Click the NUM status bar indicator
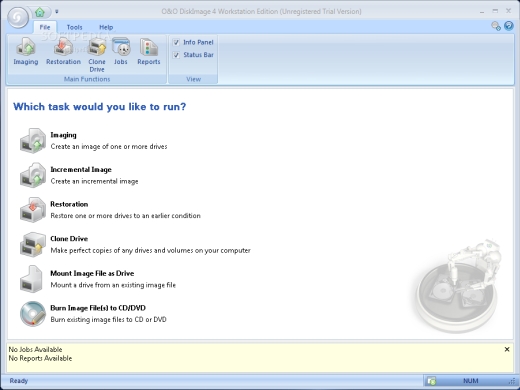The height and width of the screenshot is (390, 520). click(471, 381)
